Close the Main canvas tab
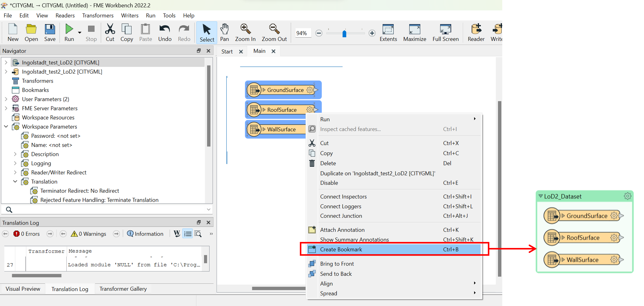The height and width of the screenshot is (306, 644). coord(273,51)
